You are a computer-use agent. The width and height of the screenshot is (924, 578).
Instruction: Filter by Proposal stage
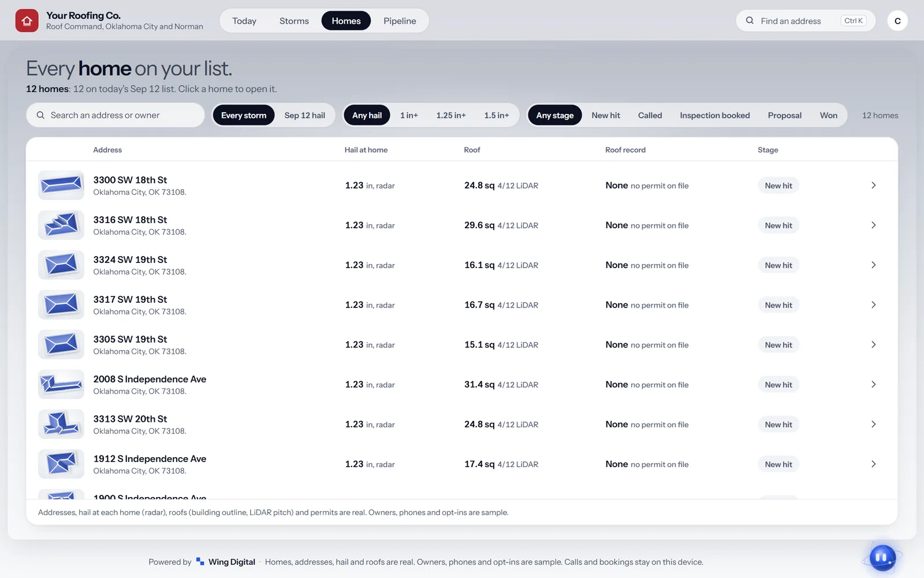[x=785, y=115]
